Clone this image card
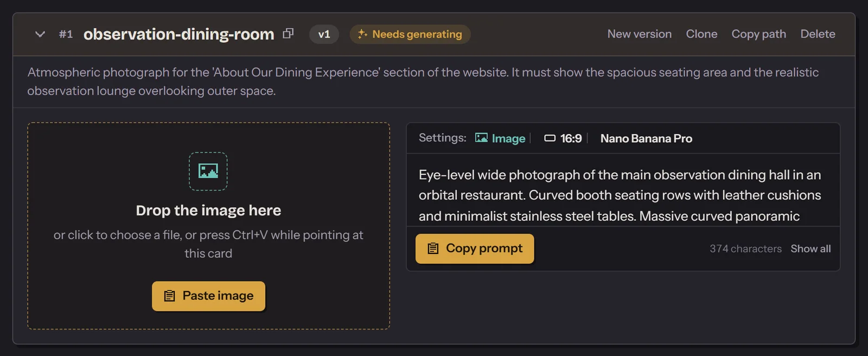Screen dimensions: 868x356 [701, 34]
